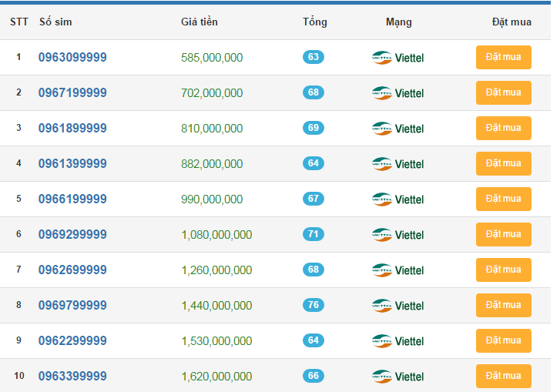The image size is (560, 392).
Task: Order SIM 0969299999 with Đặt mua
Action: [x=503, y=234]
